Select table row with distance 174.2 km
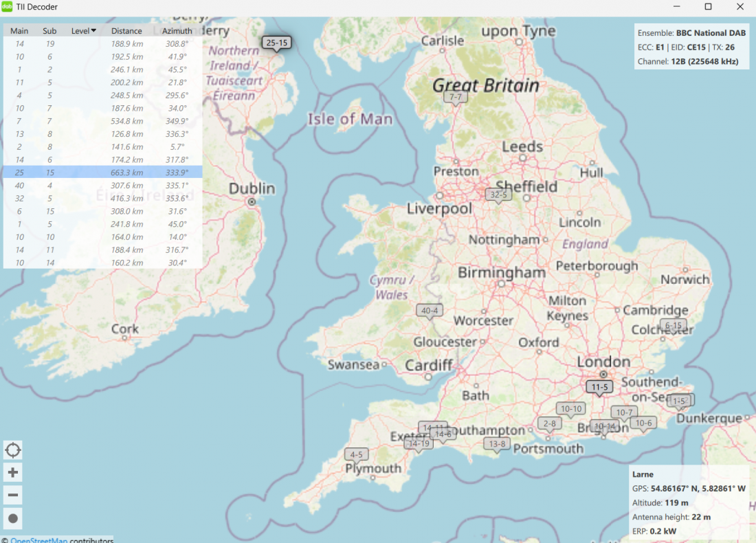The height and width of the screenshot is (543, 756). [102, 159]
